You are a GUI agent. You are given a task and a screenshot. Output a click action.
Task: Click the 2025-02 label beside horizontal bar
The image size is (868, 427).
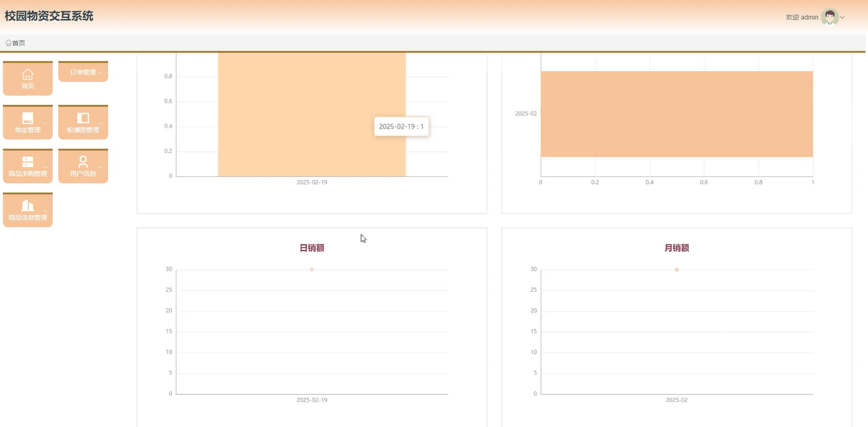[526, 114]
